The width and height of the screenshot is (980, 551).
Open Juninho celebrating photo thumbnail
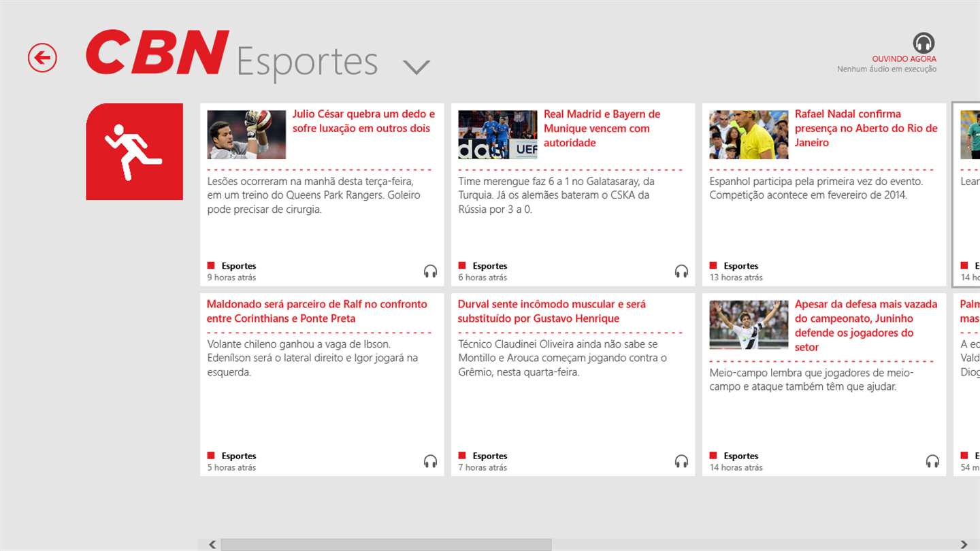[749, 324]
